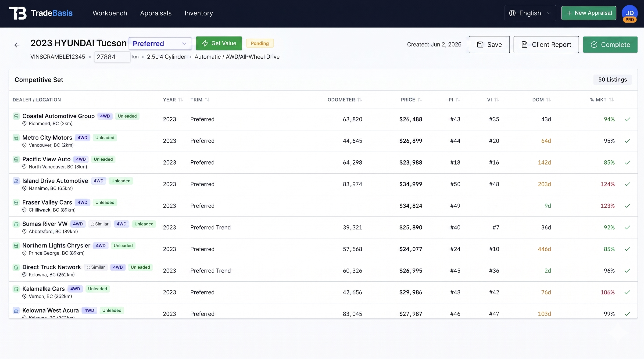Click the dealer icon for Northern Lights Chrysler

click(16, 246)
